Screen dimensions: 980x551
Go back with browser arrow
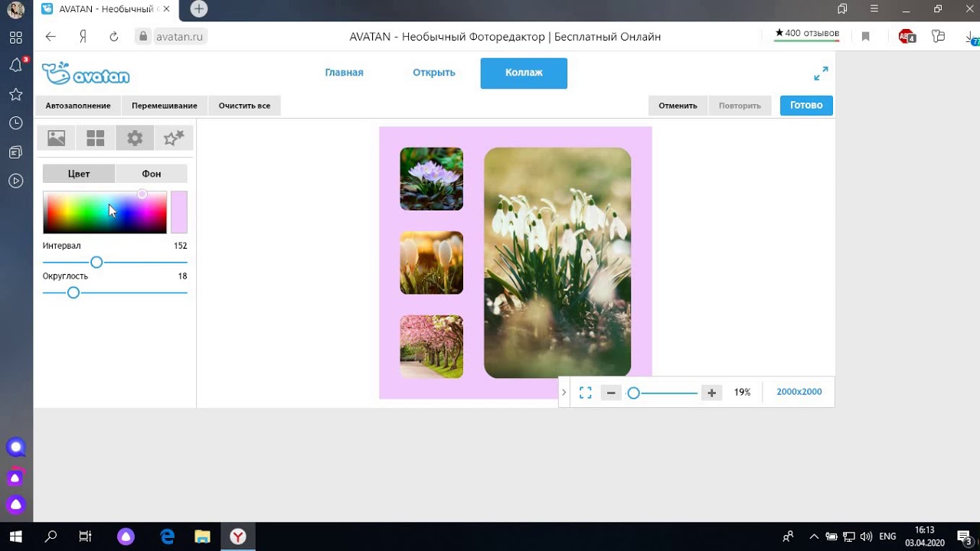pos(51,37)
